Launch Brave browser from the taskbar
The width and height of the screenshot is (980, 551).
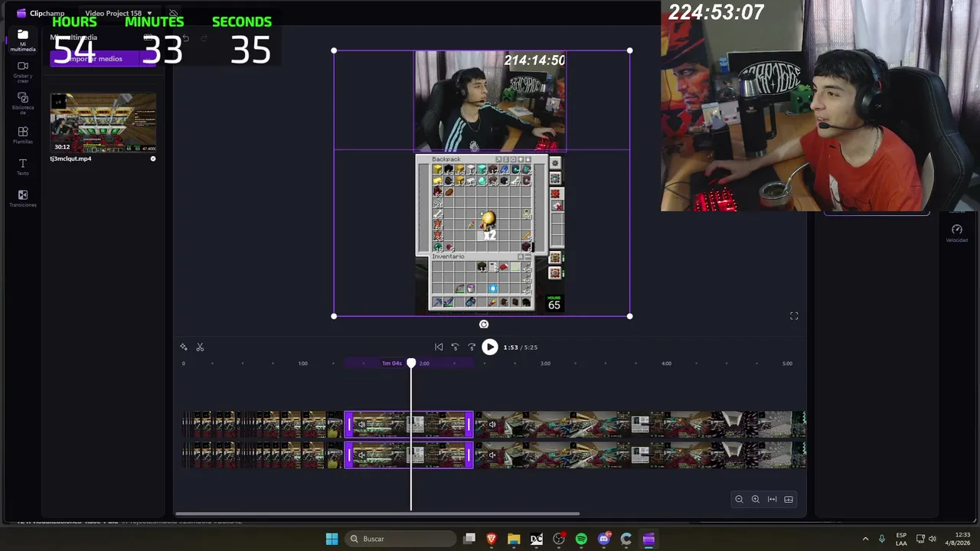[492, 539]
